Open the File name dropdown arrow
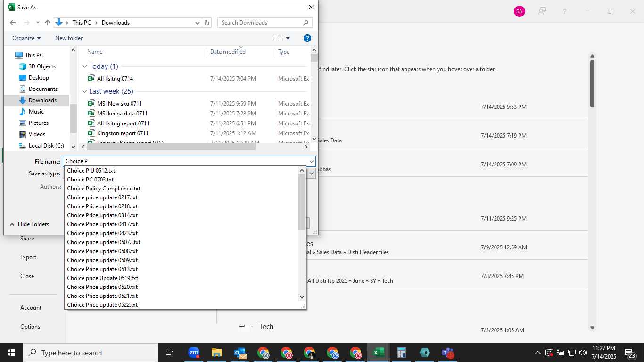The width and height of the screenshot is (644, 362). click(311, 162)
